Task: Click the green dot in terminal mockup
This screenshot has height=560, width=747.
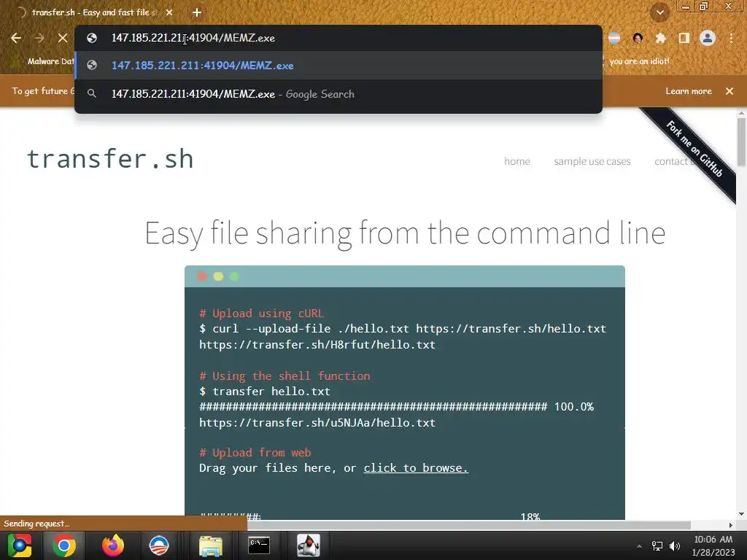Action: click(x=234, y=276)
